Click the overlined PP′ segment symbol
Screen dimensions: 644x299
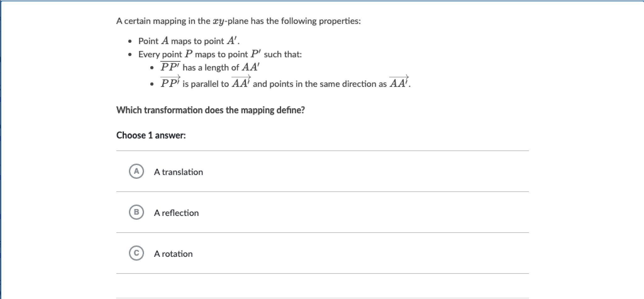point(170,67)
